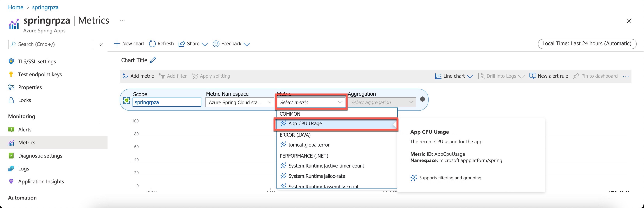The height and width of the screenshot is (208, 644).
Task: Go to Home breadcrumb link
Action: pos(15,7)
